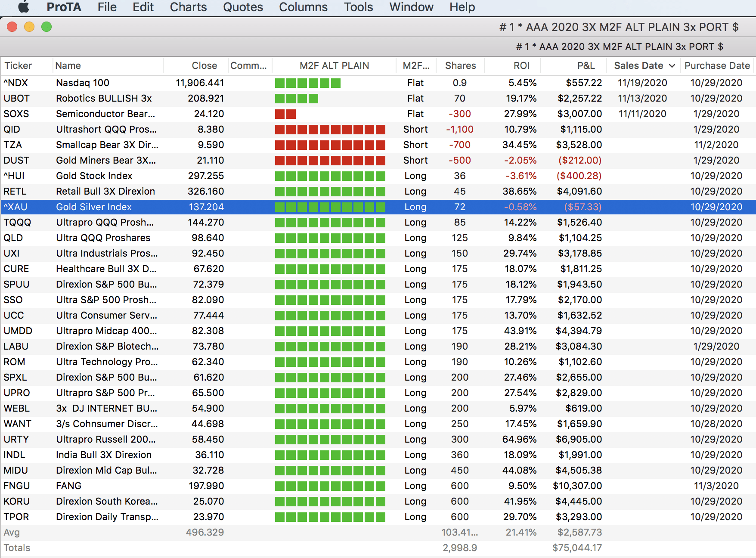
Task: Sort by the Shares column header
Action: tap(460, 65)
